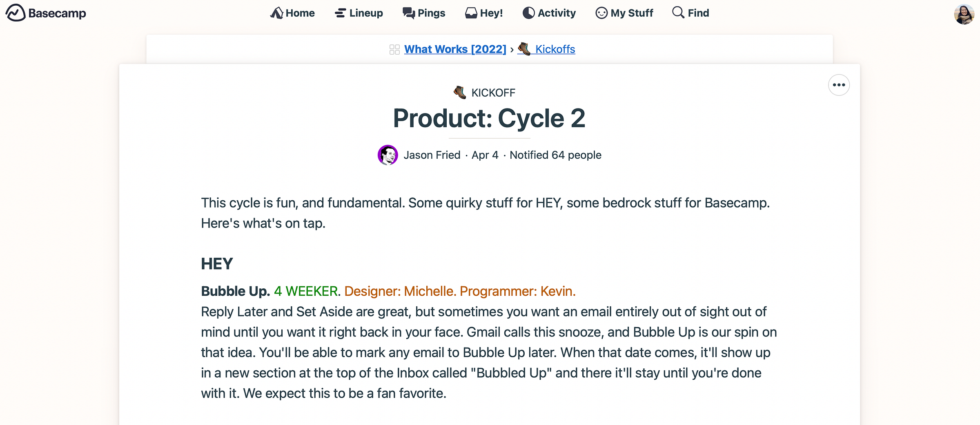Click the My Stuff smiley icon
Viewport: 980px width, 425px height.
[601, 13]
